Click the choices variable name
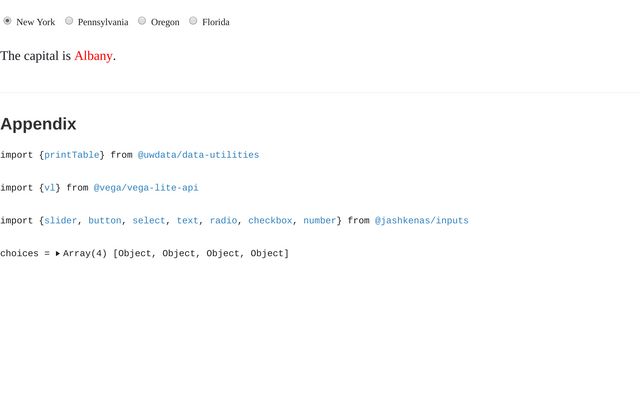Viewport: 640px width, 400px height. coord(19,254)
